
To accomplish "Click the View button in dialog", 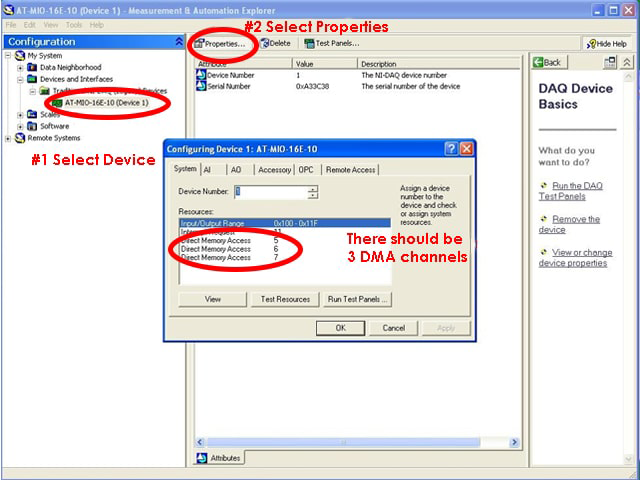I will 213,299.
